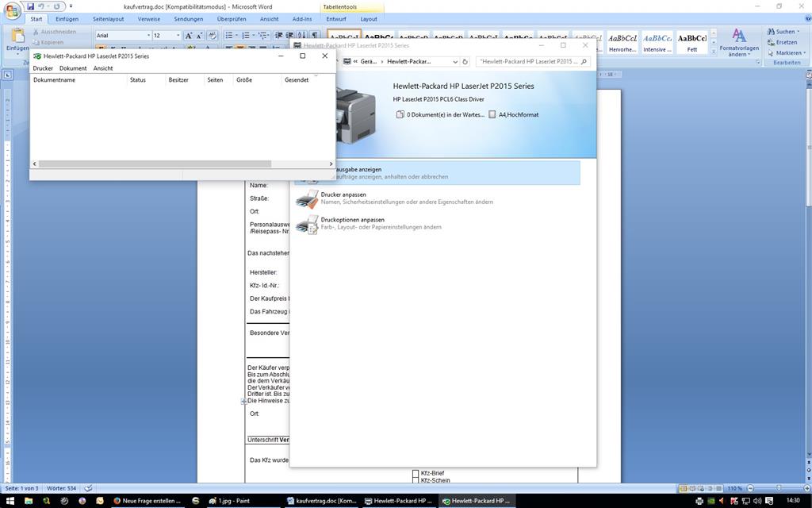Image resolution: width=812 pixels, height=508 pixels.
Task: Click the zoom in plus button
Action: 806,488
